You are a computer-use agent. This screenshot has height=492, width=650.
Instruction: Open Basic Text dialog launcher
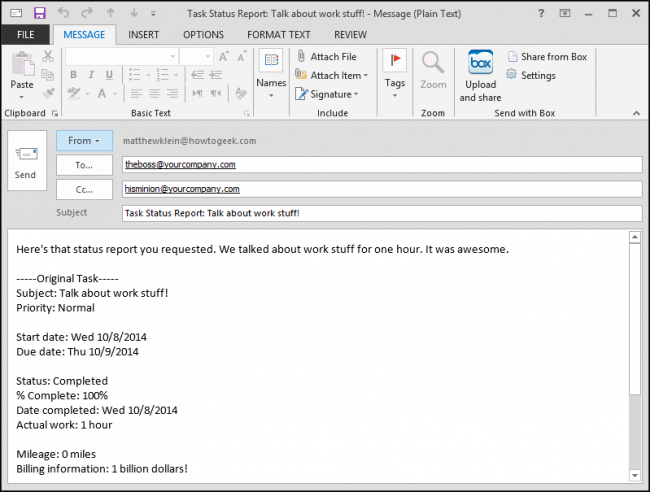[247, 113]
